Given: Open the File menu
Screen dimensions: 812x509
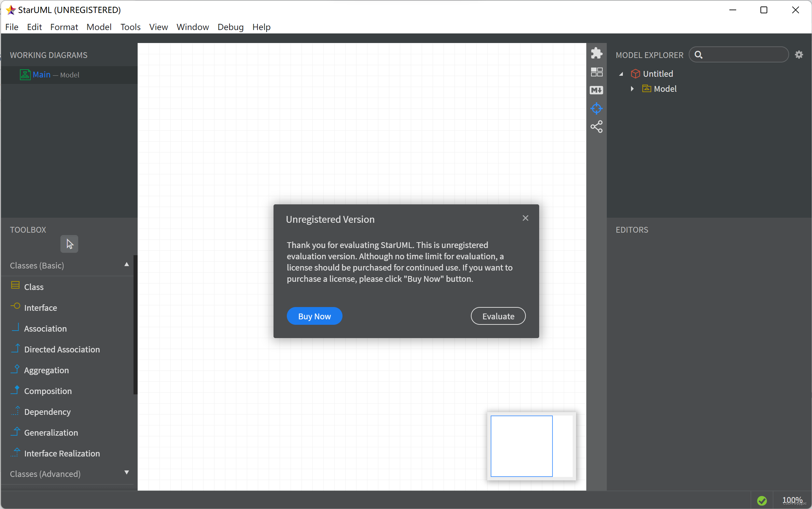Looking at the screenshot, I should (12, 27).
